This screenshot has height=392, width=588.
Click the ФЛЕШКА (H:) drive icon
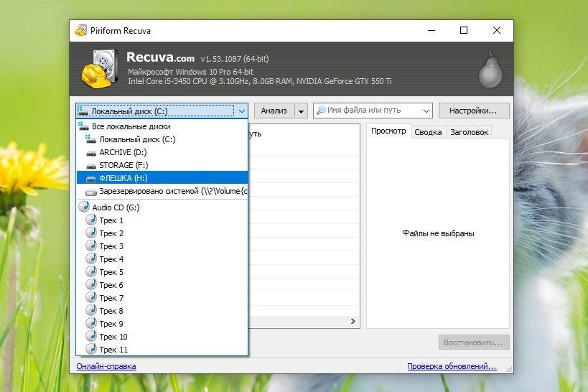(91, 179)
